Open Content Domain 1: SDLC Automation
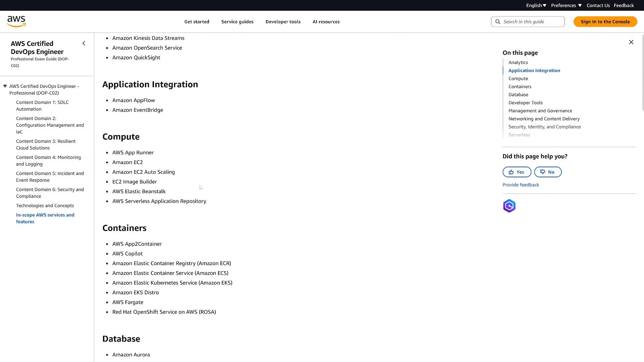Image resolution: width=644 pixels, height=362 pixels. [42, 106]
